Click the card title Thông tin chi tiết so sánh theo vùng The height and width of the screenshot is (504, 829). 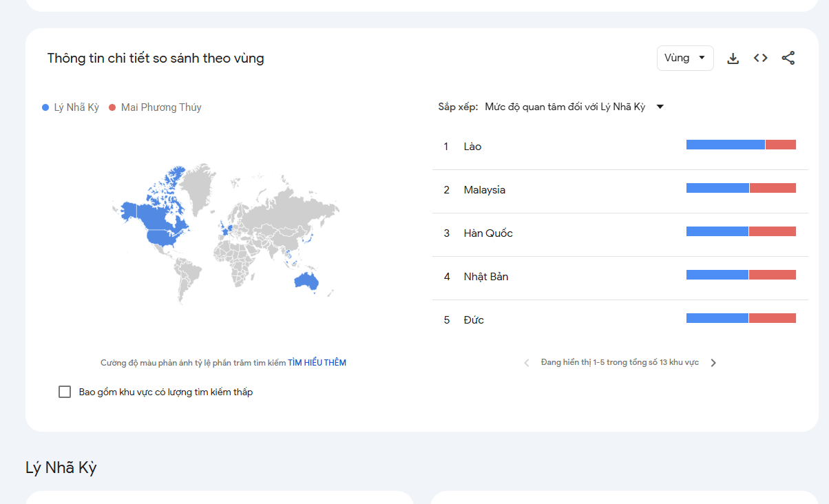pyautogui.click(x=156, y=59)
